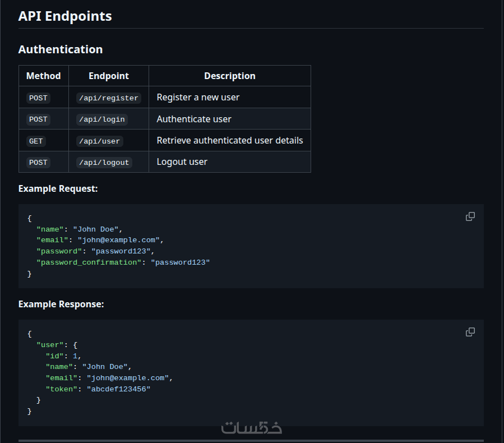Click the Method column header
Image resolution: width=504 pixels, height=443 pixels.
pos(43,76)
